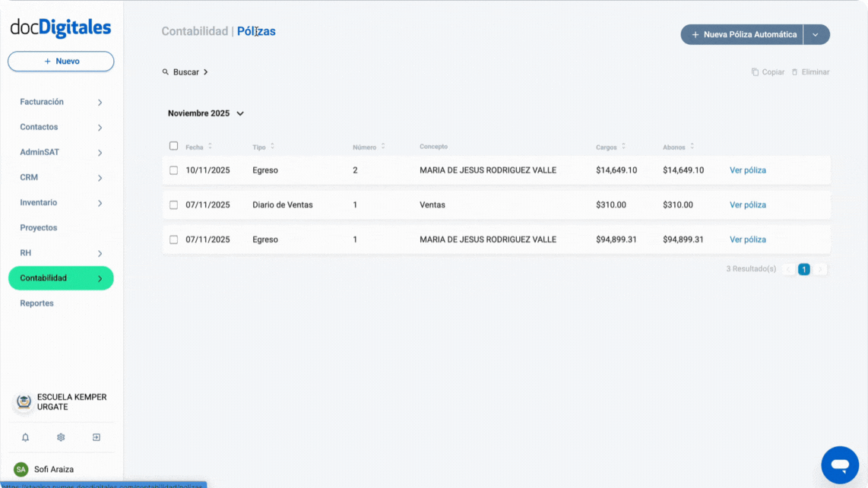Expand the dropdown arrow beside Nueva Póliza Automática
868x488 pixels.
click(817, 34)
